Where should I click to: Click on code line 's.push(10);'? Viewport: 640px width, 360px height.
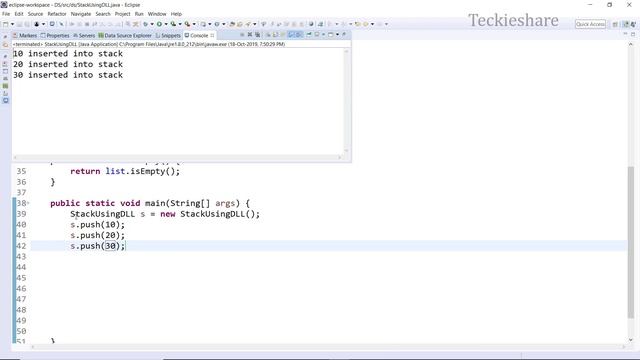[98, 224]
